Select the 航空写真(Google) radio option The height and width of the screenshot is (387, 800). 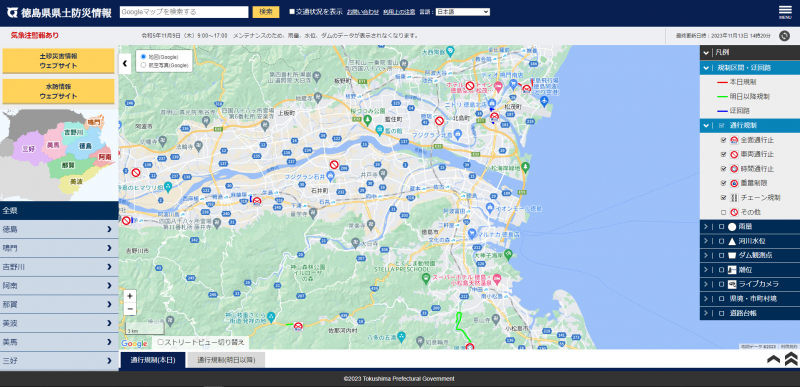click(143, 65)
